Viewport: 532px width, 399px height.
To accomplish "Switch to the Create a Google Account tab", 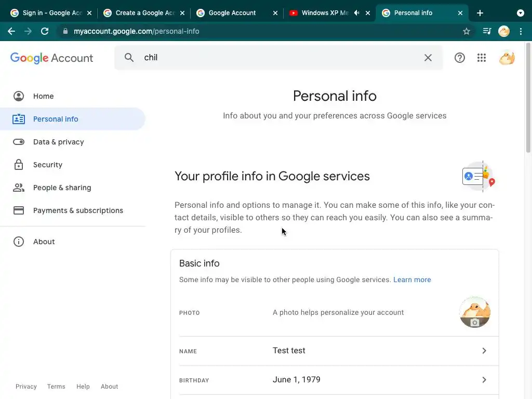I will click(144, 13).
